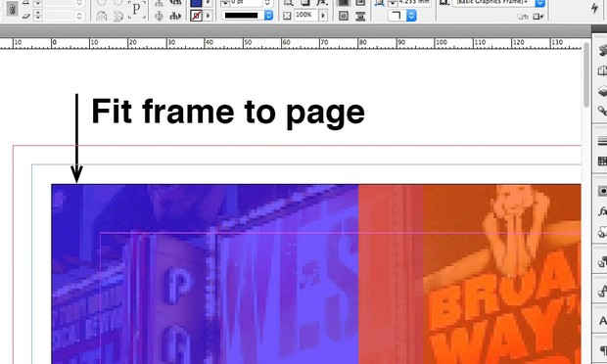
Task: Click the Quick Apply lightning icon
Action: coord(594,9)
